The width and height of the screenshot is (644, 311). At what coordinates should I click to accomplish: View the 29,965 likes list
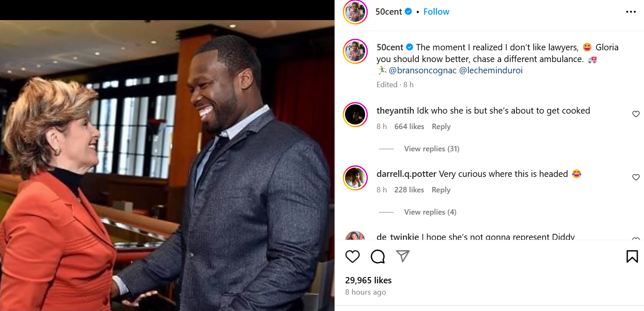tap(368, 280)
